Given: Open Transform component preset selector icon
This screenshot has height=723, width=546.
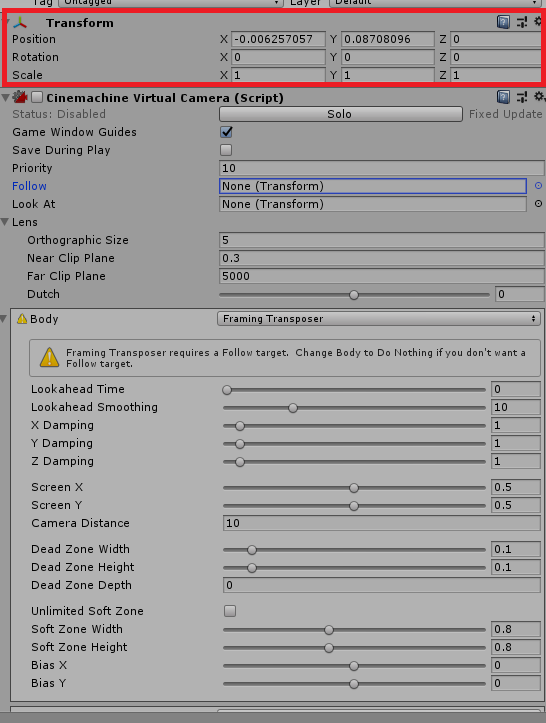Looking at the screenshot, I should (522, 22).
